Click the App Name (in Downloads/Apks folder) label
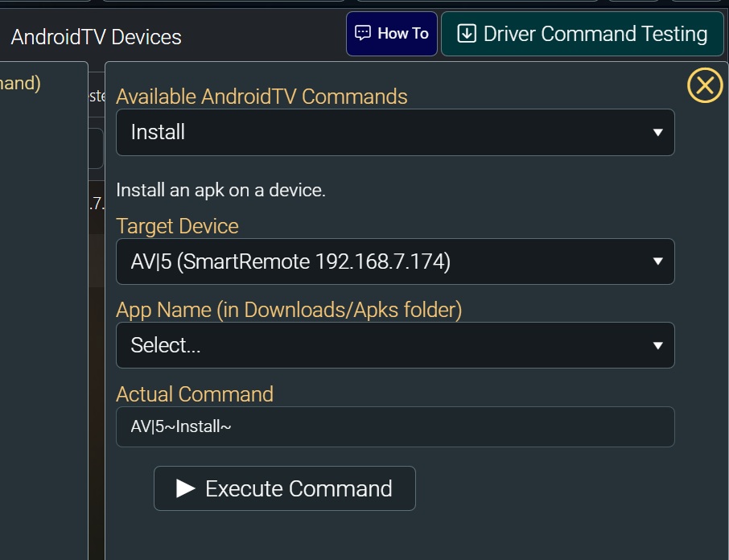Screen dimensions: 729x560 (x=289, y=310)
